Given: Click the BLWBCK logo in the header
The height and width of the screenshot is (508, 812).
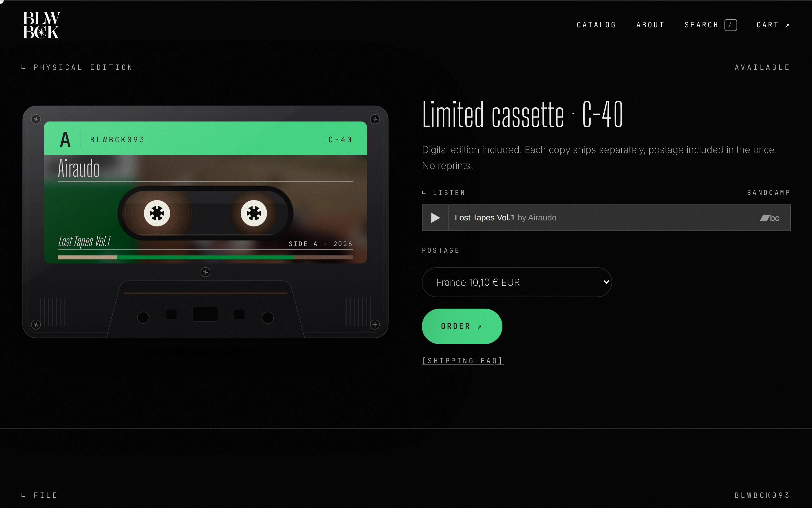Looking at the screenshot, I should click(x=41, y=25).
